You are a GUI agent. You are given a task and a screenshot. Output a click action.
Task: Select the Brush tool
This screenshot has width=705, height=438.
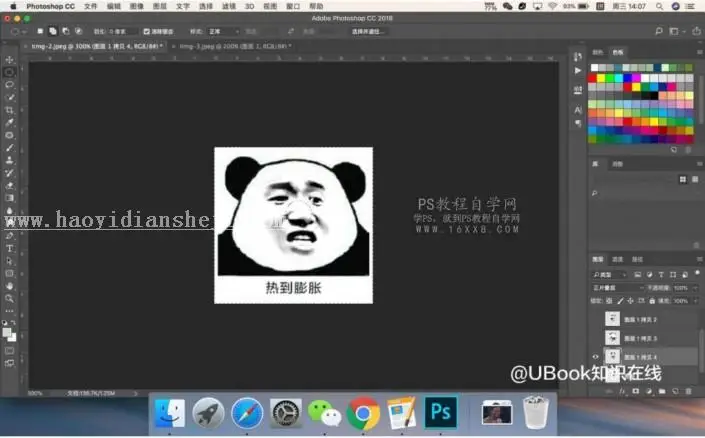[x=9, y=147]
